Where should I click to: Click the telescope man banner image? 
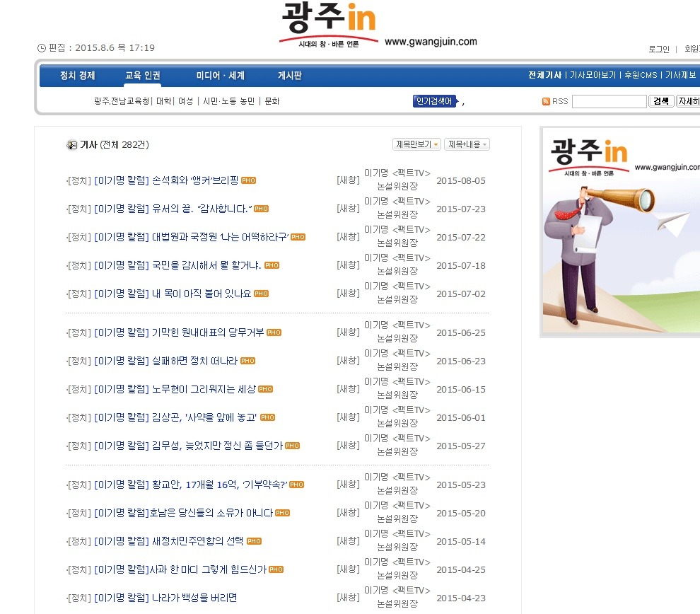(620, 230)
